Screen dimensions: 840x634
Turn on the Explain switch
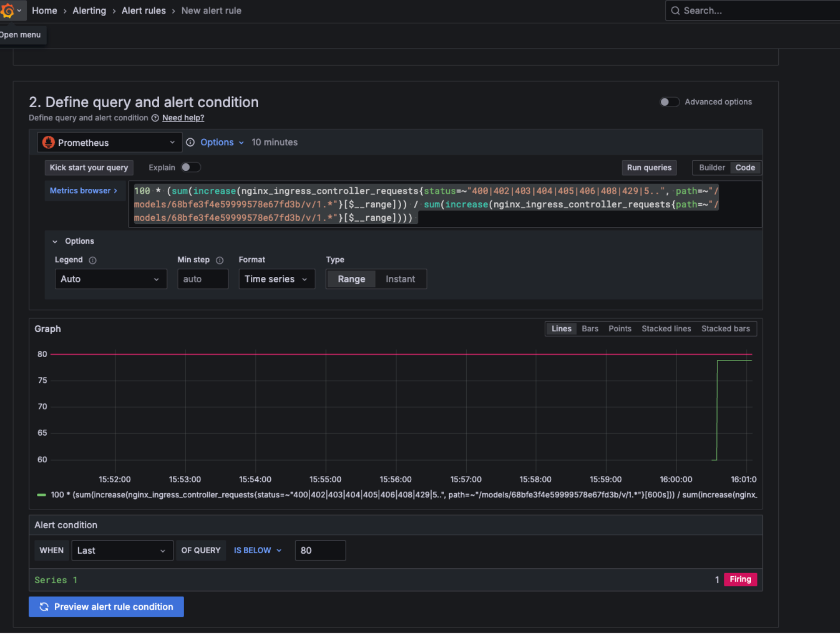pyautogui.click(x=191, y=167)
